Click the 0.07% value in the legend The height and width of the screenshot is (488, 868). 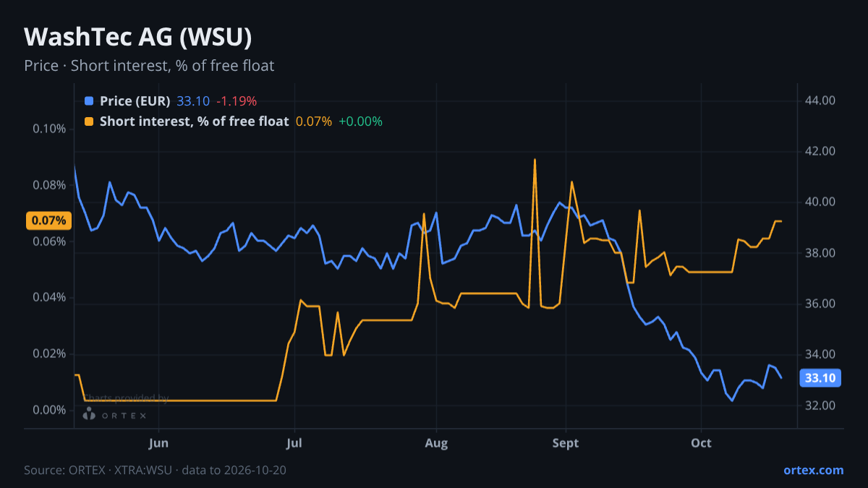(314, 121)
